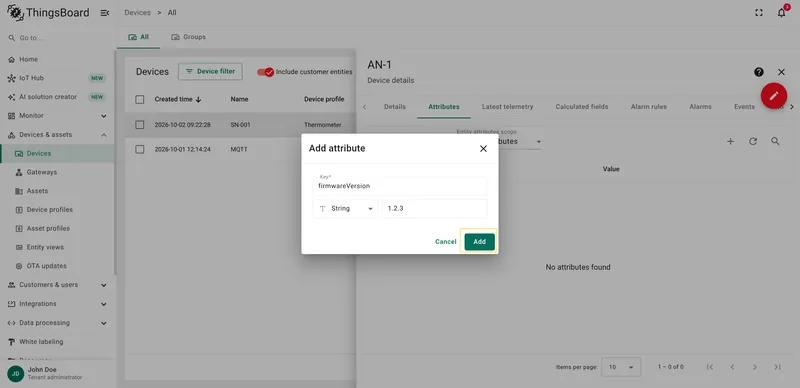
Task: Click the value field containing 1.2.3
Action: tap(434, 208)
